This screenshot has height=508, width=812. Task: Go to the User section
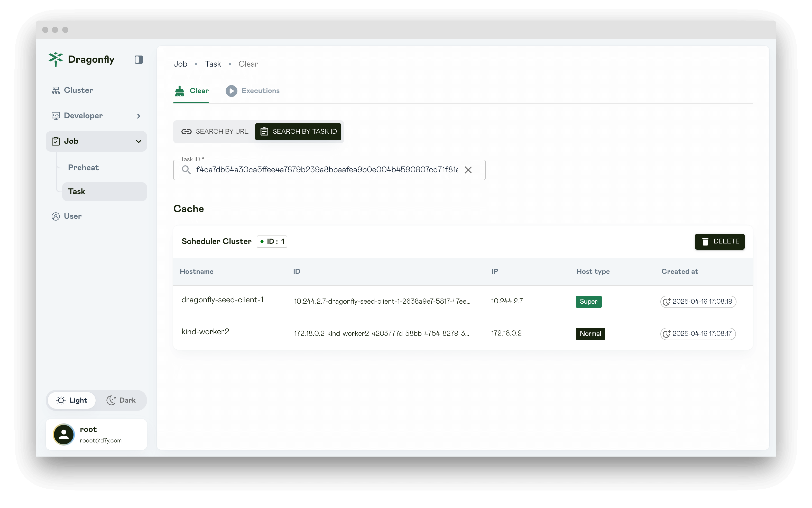tap(96, 216)
